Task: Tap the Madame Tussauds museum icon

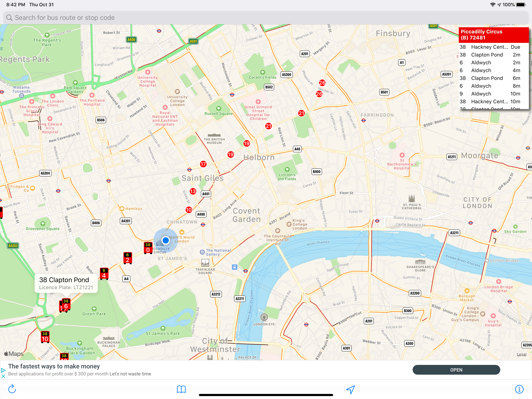Action: pyautogui.click(x=22, y=95)
